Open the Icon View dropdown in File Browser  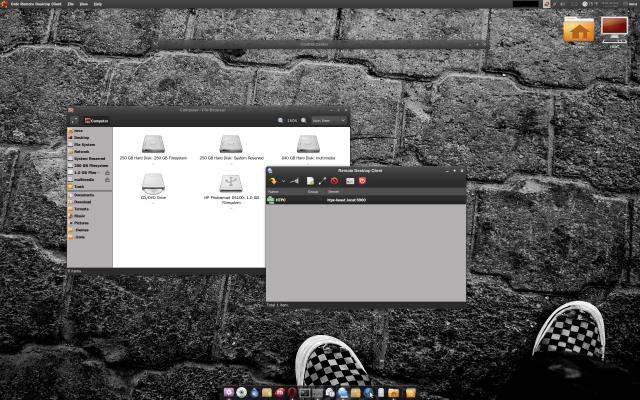click(329, 120)
